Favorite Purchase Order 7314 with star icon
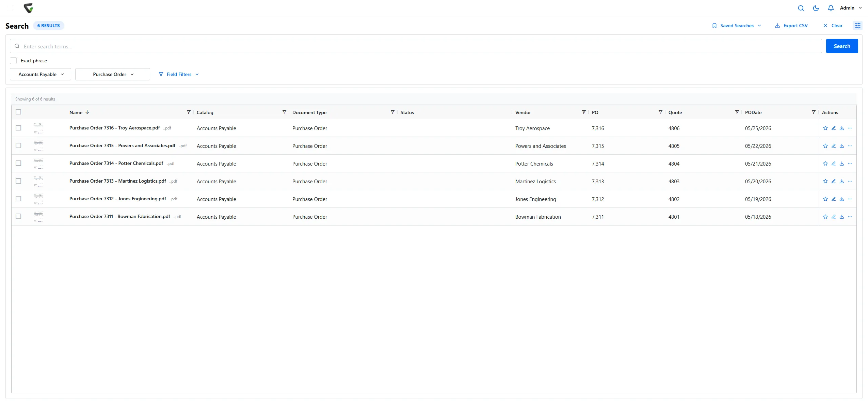 pyautogui.click(x=825, y=164)
